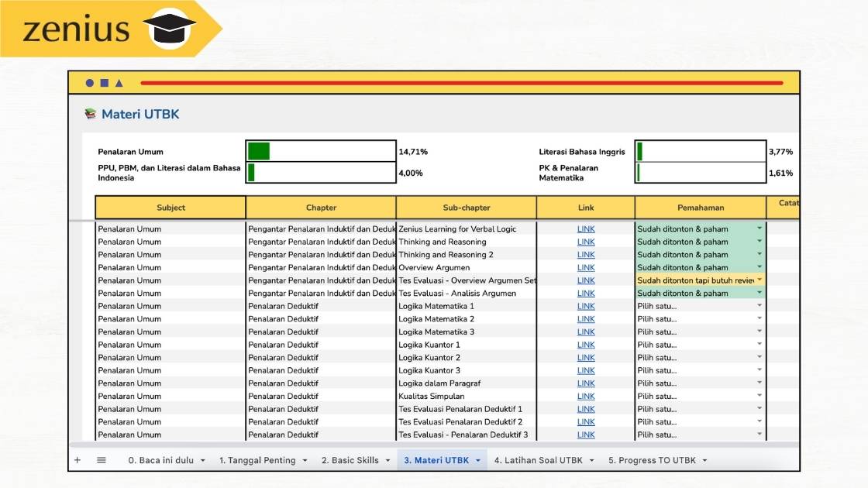The width and height of the screenshot is (868, 488).
Task: Open the 2. Basic Skills sheet tab
Action: (350, 460)
